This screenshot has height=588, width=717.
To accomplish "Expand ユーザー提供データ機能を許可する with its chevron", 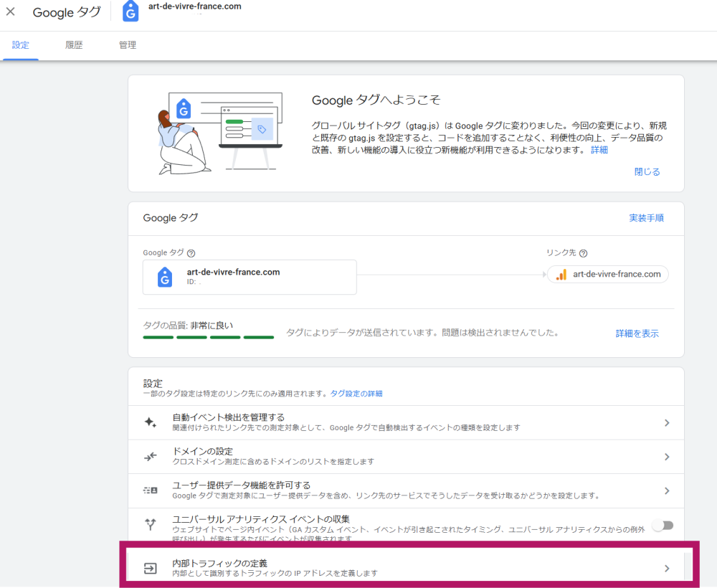I will (x=667, y=490).
